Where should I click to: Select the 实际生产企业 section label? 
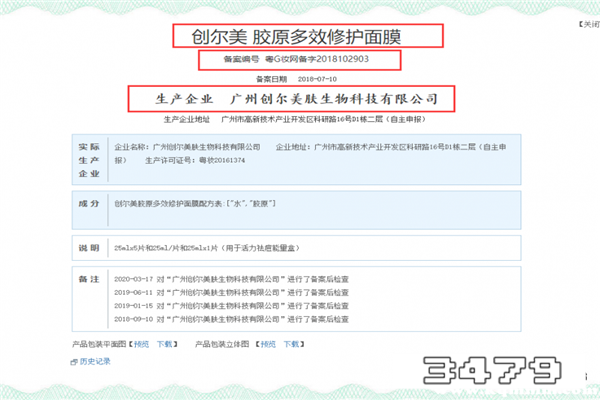(x=89, y=159)
